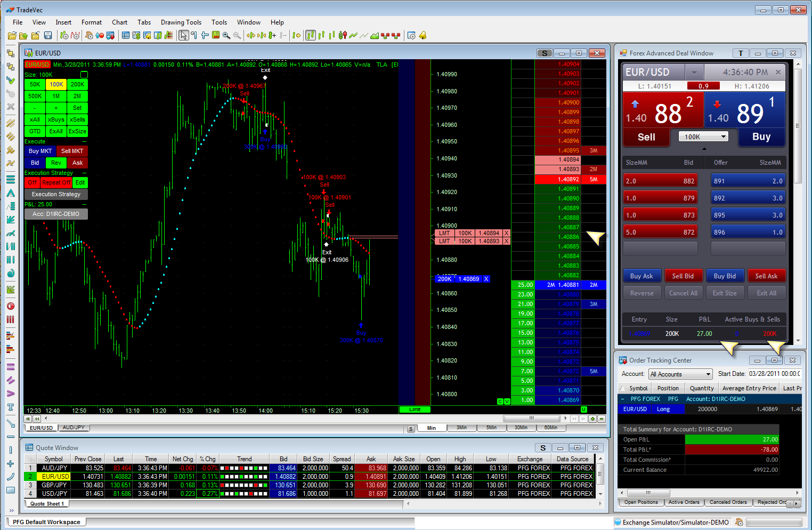The height and width of the screenshot is (530, 812).
Task: Click the spiral tool in left sidebar
Action: [11, 274]
